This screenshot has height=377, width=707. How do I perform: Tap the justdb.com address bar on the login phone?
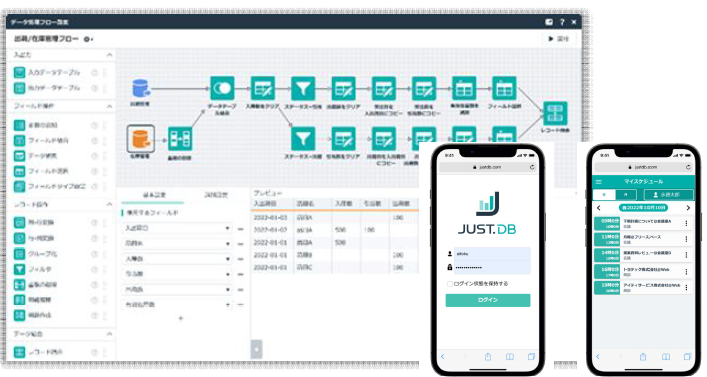click(488, 167)
